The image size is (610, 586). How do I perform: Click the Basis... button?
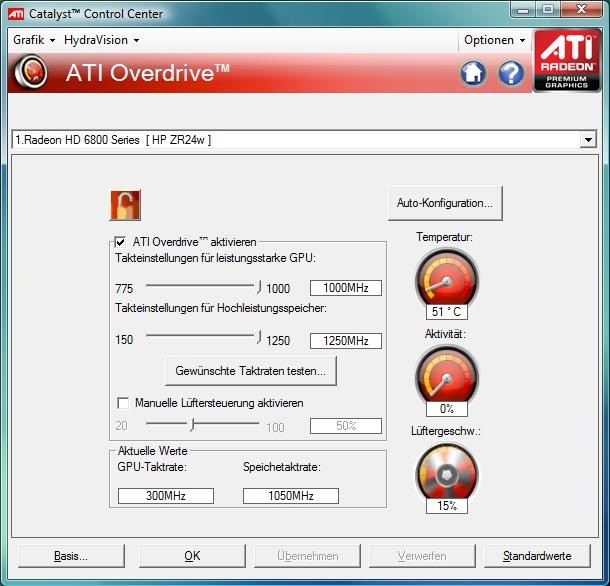point(71,556)
